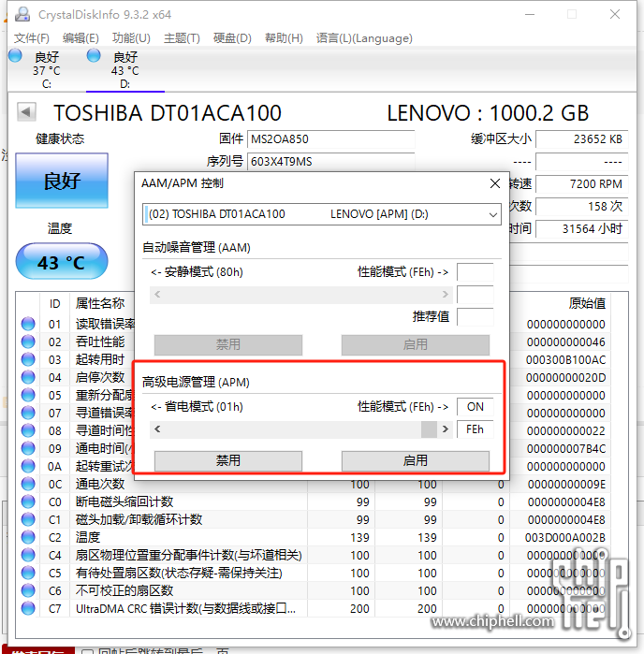Screen dimensions: 644x654
Task: Click the blue 良好 health status button
Action: pyautogui.click(x=62, y=181)
